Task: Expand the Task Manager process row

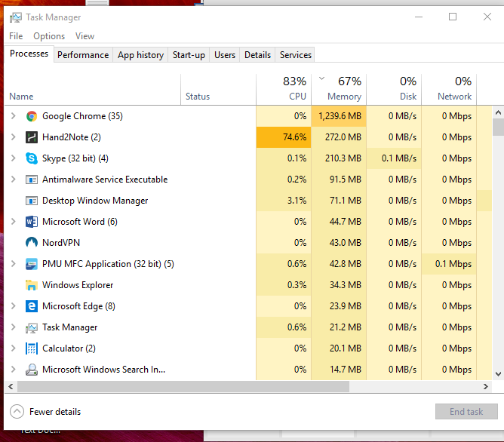Action: (x=13, y=327)
